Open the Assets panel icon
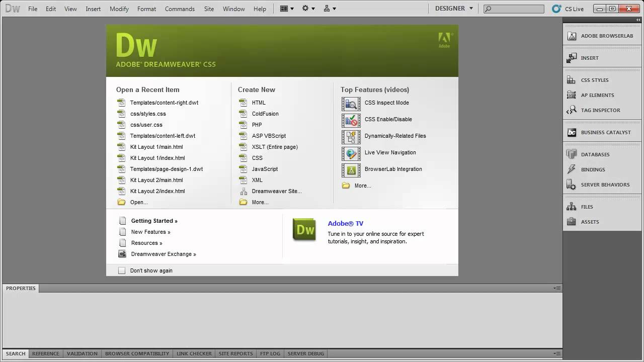644x362 pixels. coord(571,222)
